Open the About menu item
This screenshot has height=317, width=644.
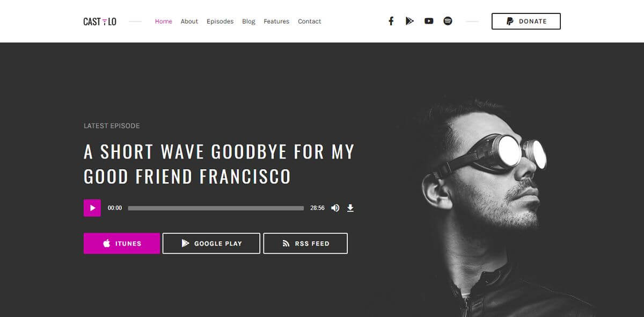(189, 21)
